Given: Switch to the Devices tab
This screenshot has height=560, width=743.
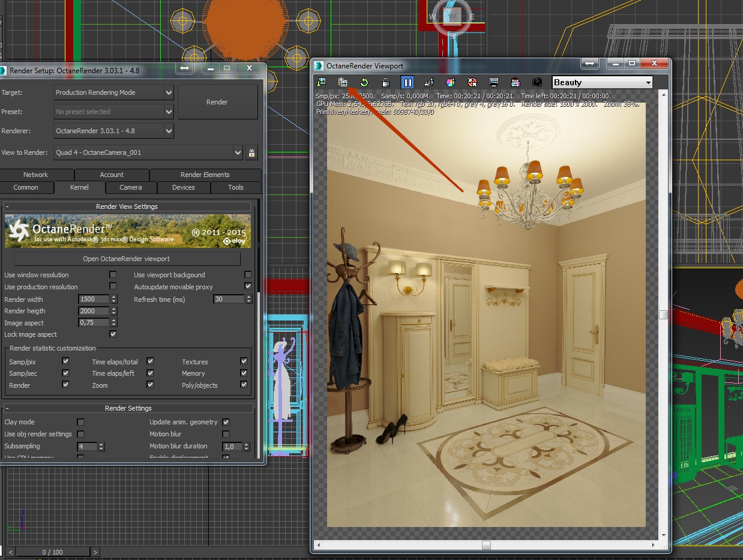Looking at the screenshot, I should tap(184, 187).
